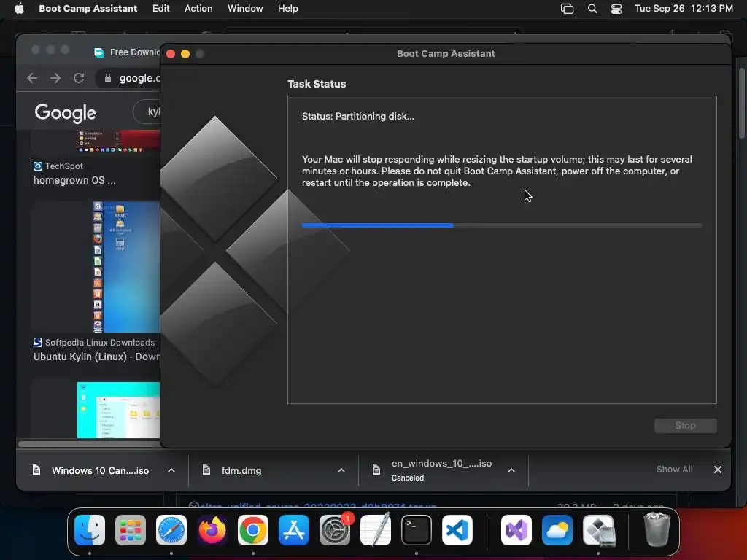Launch Visual Studio Code from Dock
This screenshot has width=747, height=560.
tap(457, 530)
